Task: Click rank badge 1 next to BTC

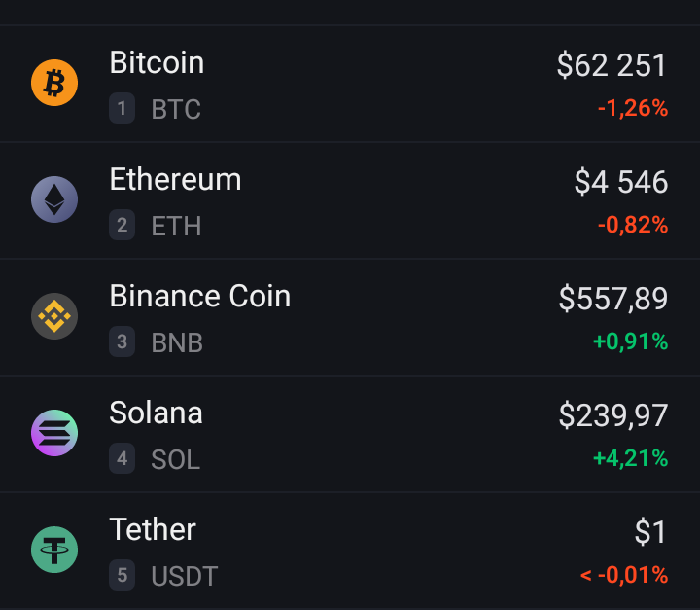Action: (x=122, y=108)
